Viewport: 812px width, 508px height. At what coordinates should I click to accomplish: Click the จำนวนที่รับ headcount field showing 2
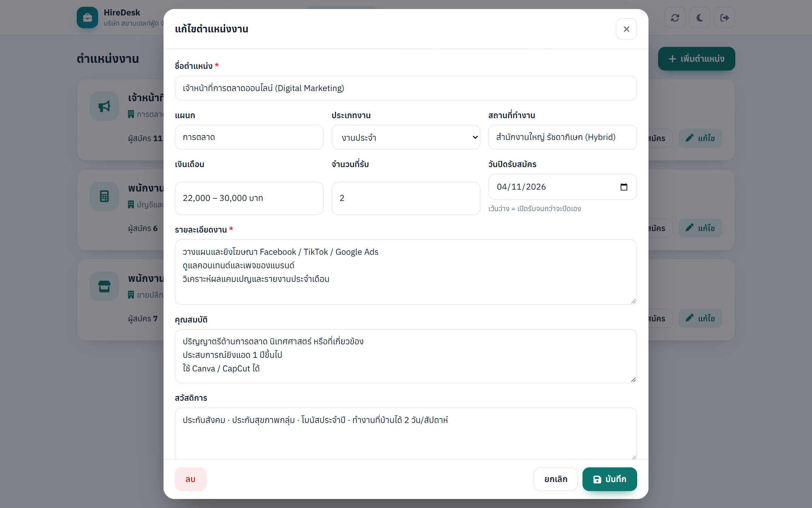click(x=406, y=198)
